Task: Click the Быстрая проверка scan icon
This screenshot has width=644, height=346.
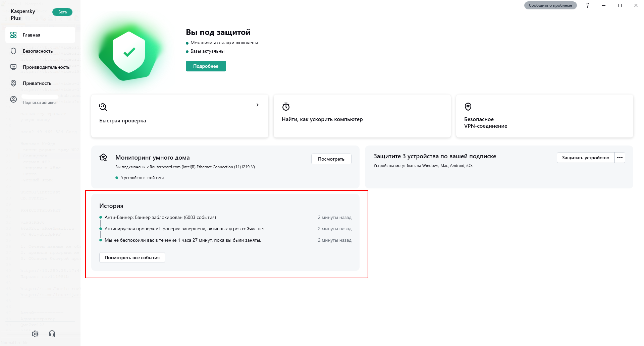Action: [x=103, y=107]
